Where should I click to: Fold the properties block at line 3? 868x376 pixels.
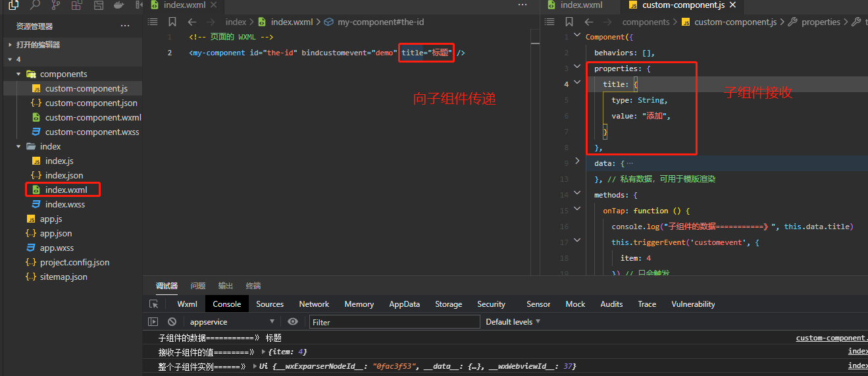pos(577,67)
